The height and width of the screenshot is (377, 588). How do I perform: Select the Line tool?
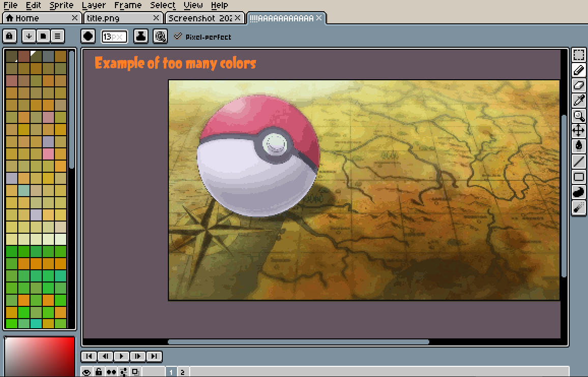[579, 161]
